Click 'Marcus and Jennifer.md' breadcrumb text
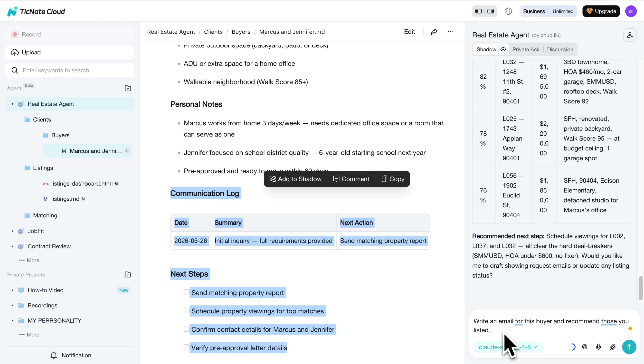 pyautogui.click(x=292, y=32)
